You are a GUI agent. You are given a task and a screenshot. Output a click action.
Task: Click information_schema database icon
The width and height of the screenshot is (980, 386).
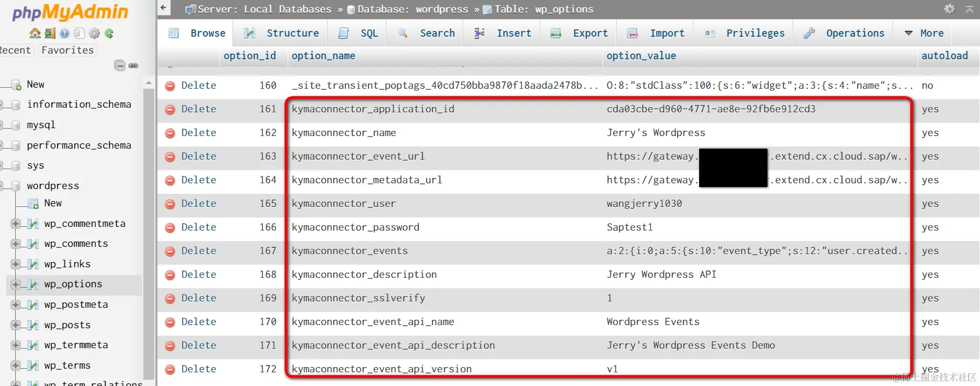click(16, 105)
